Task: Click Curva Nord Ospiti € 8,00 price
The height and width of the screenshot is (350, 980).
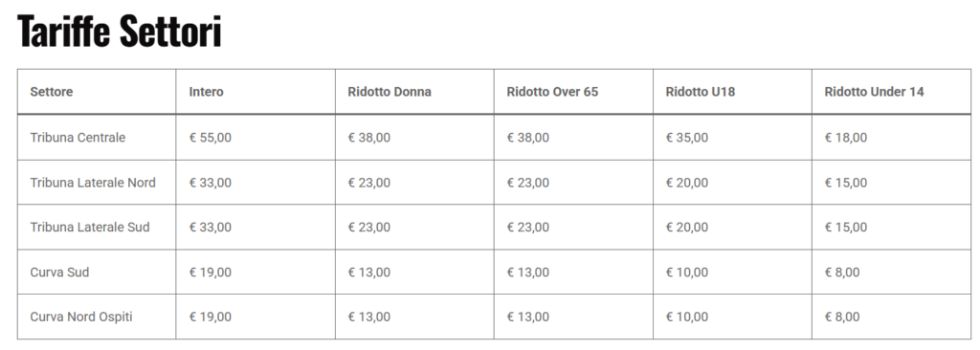Action: tap(842, 317)
